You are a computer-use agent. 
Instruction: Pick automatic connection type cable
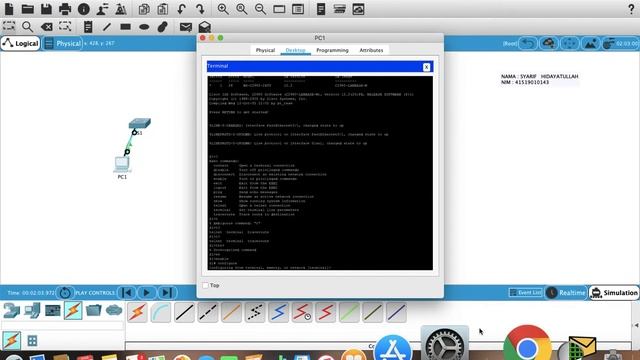(138, 312)
